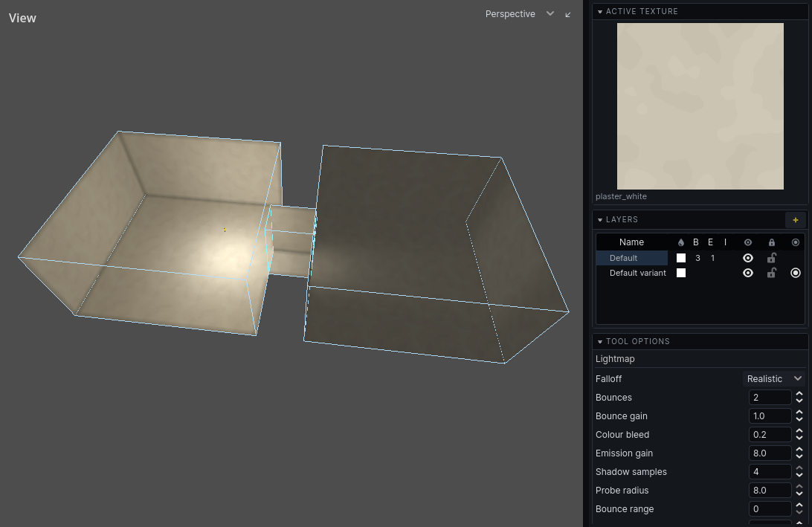812x527 pixels.
Task: Lock the Default variant layer
Action: click(x=772, y=273)
